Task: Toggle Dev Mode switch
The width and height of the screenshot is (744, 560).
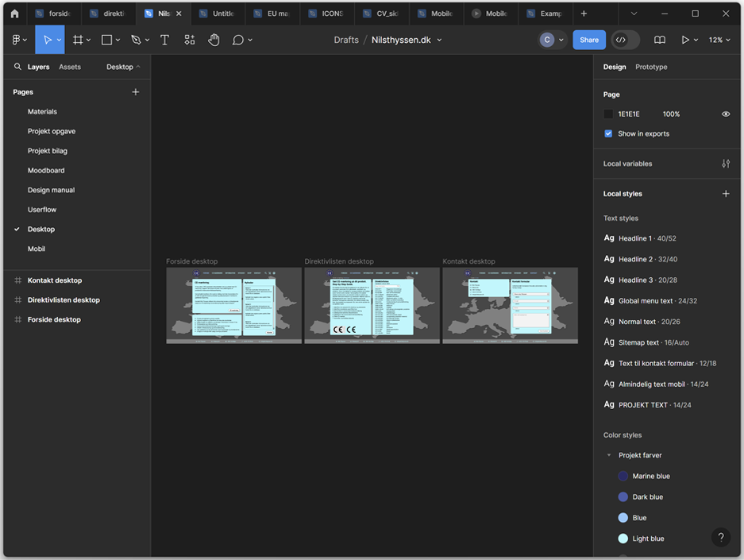Action: pos(625,40)
